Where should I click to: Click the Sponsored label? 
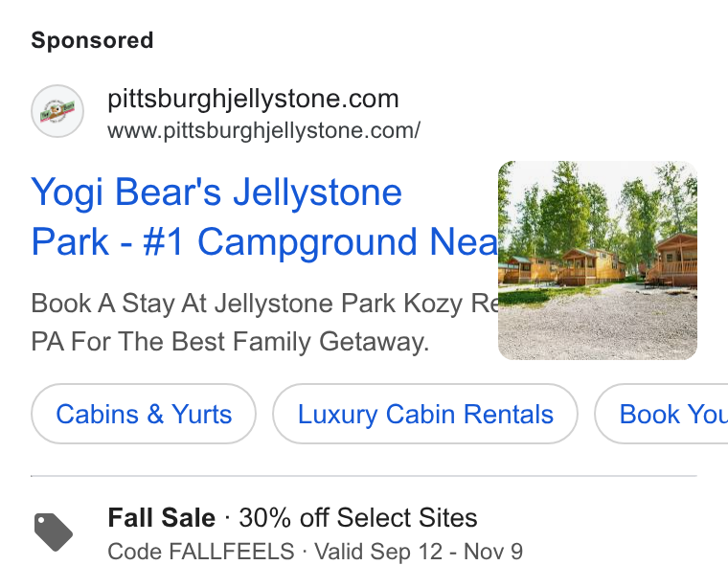pyautogui.click(x=92, y=40)
